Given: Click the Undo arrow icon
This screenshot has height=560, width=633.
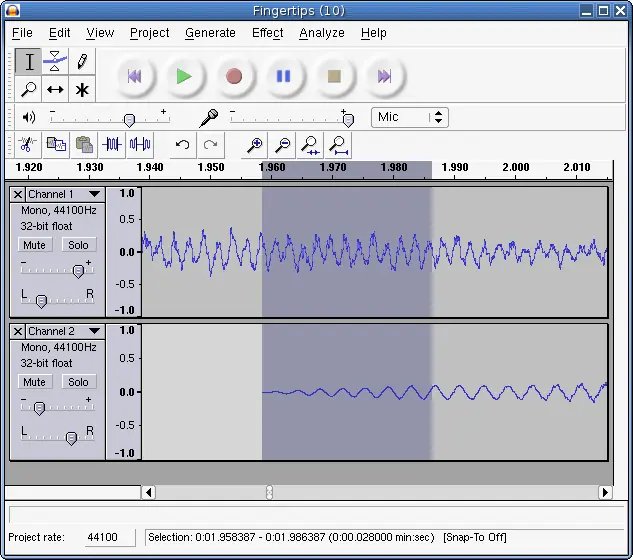Looking at the screenshot, I should point(182,145).
